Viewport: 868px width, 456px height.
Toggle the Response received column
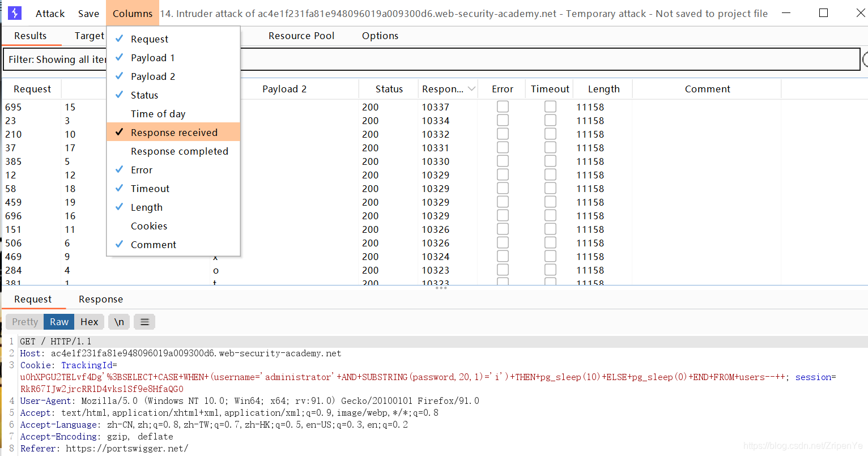coord(173,132)
